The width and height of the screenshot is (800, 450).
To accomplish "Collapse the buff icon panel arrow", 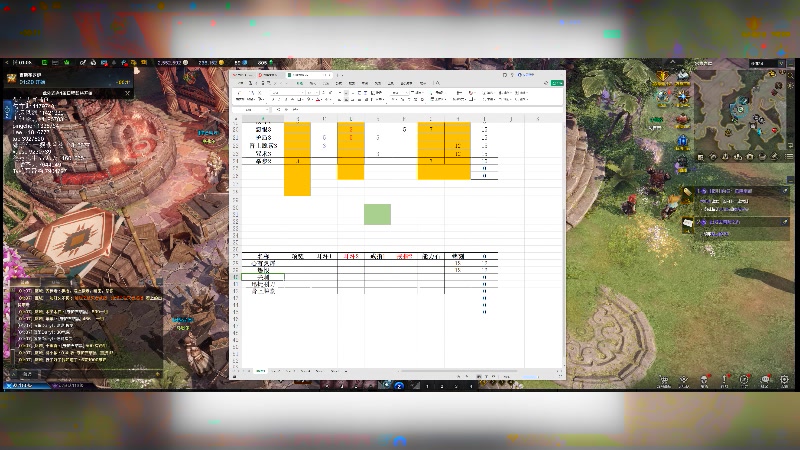I will point(672,62).
